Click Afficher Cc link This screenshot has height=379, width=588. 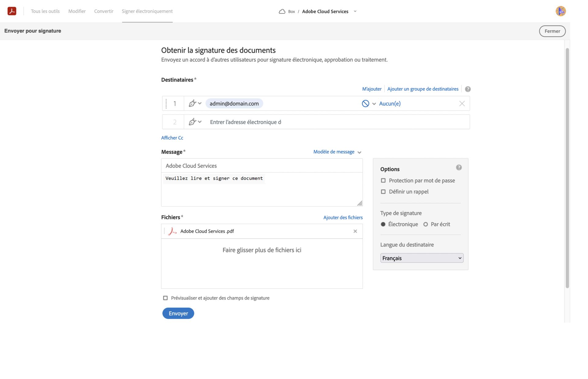coord(172,138)
